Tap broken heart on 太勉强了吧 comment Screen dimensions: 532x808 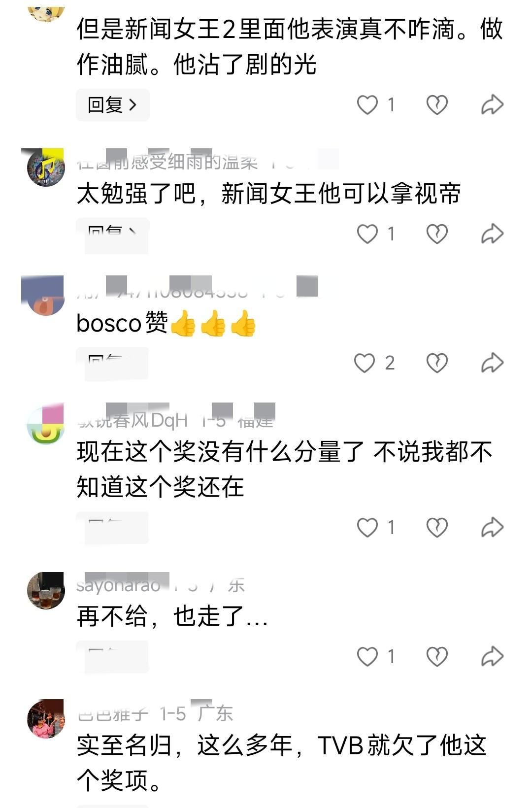click(x=437, y=234)
